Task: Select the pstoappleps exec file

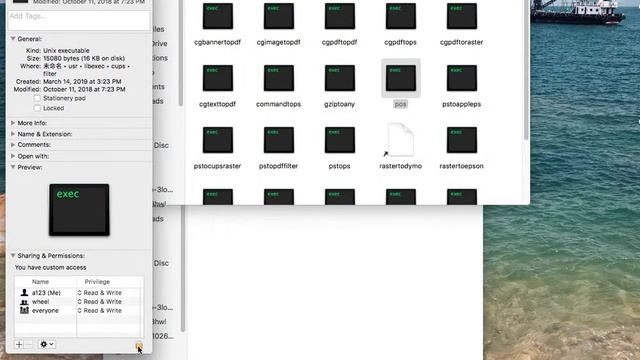Action: coord(462,78)
